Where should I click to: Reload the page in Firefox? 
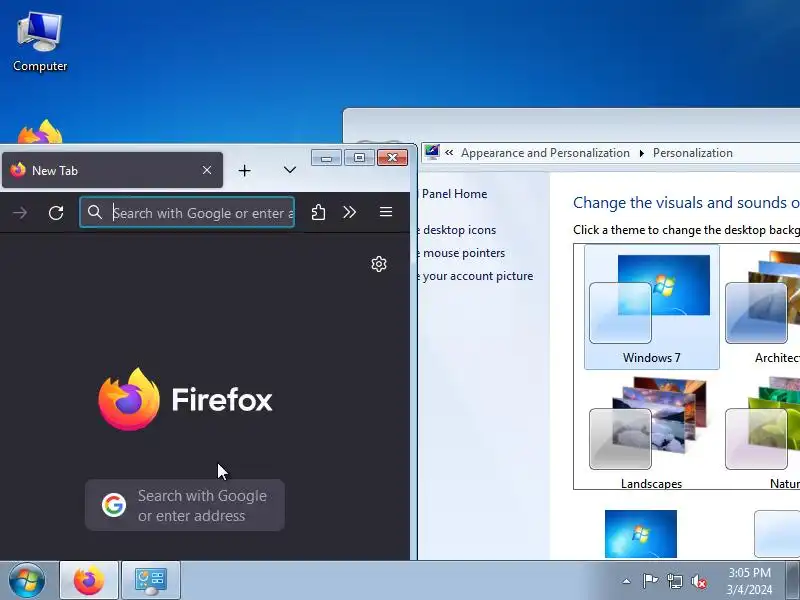click(x=56, y=212)
